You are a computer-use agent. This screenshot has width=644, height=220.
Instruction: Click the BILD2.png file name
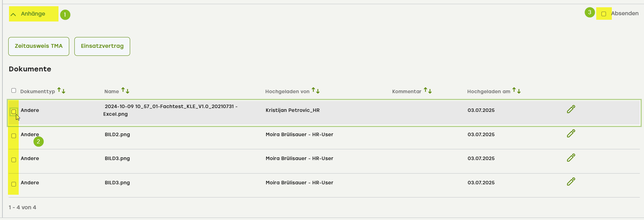(117, 134)
